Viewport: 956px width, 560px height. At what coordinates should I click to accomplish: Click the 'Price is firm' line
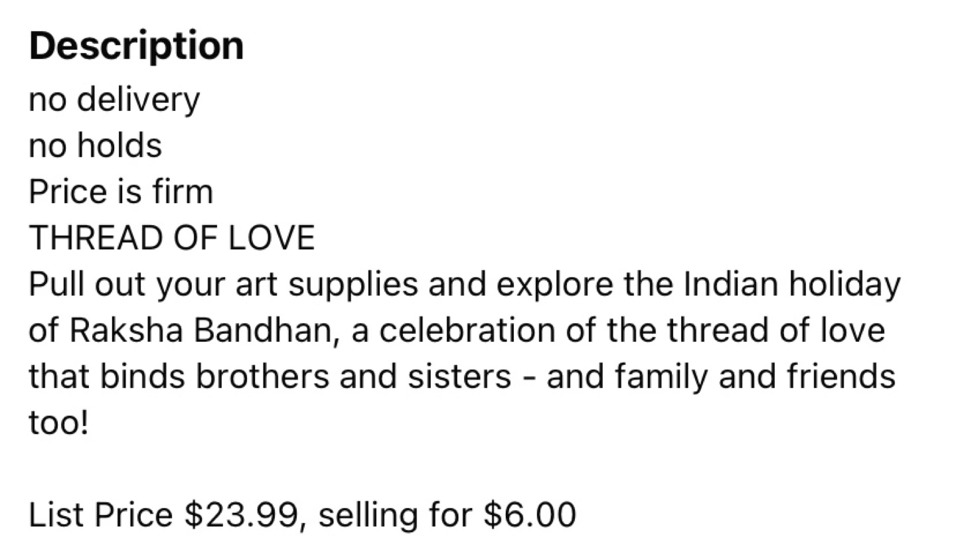(121, 192)
